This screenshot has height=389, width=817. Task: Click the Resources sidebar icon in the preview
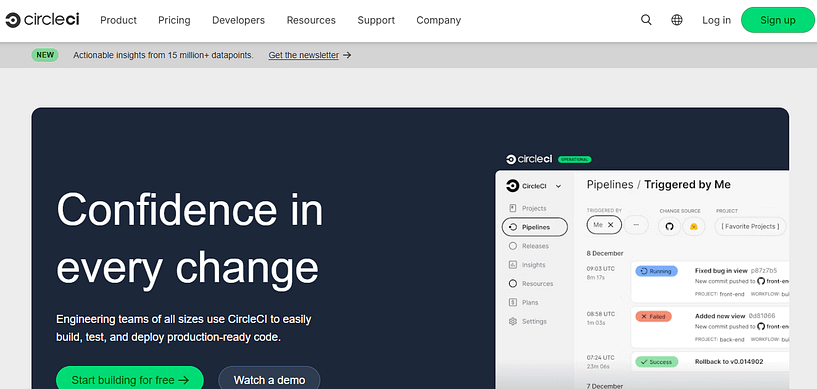[x=513, y=284]
